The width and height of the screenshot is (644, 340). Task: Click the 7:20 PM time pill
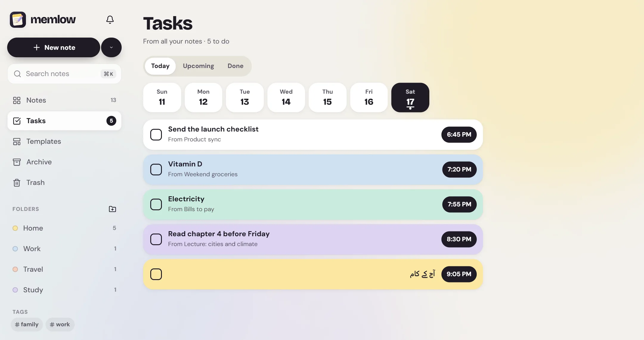click(459, 169)
